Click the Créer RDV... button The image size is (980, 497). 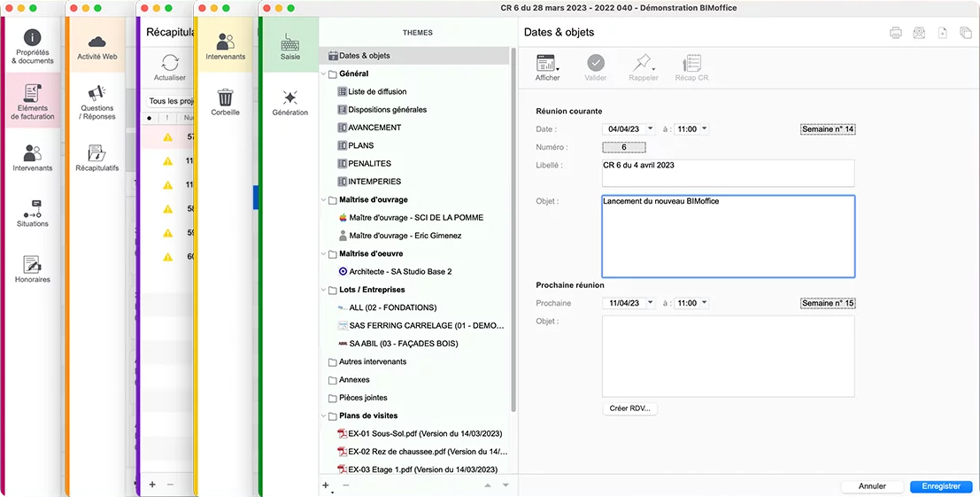point(629,408)
